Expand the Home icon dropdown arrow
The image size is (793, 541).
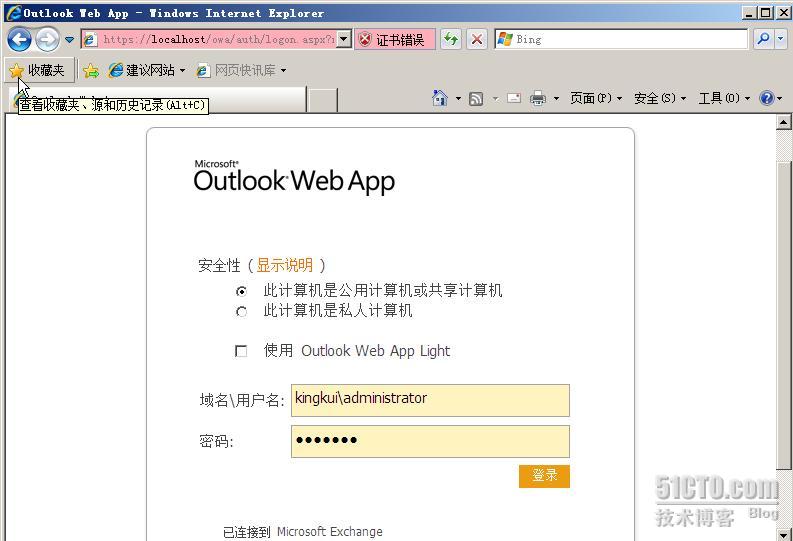pyautogui.click(x=458, y=98)
